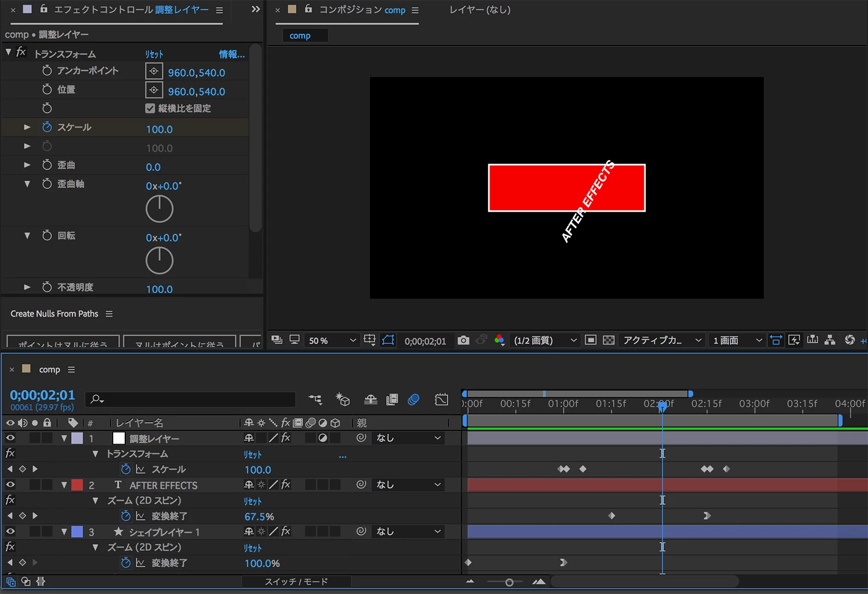
Task: Collapse layer 3 シェイプレイヤー 1 triangle
Action: pos(64,532)
